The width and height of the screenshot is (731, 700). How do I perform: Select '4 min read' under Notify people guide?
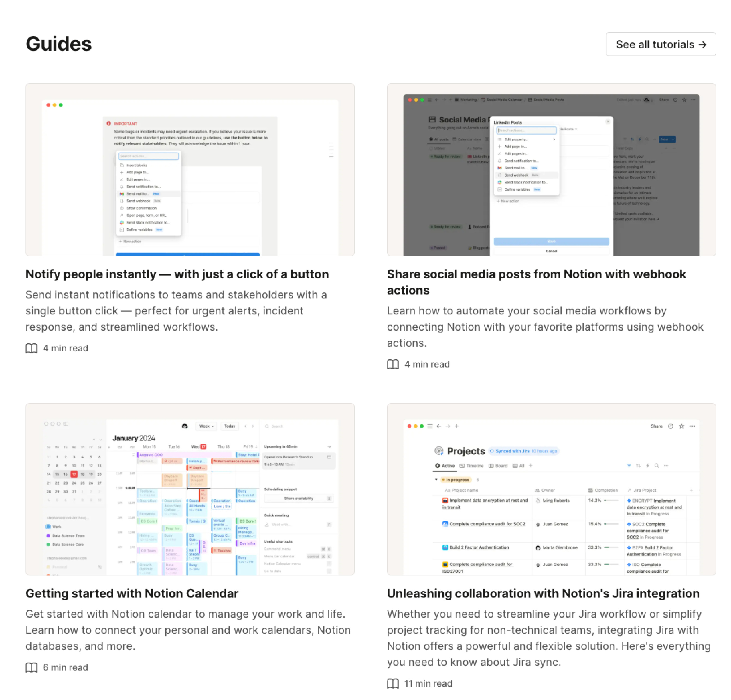tap(66, 348)
